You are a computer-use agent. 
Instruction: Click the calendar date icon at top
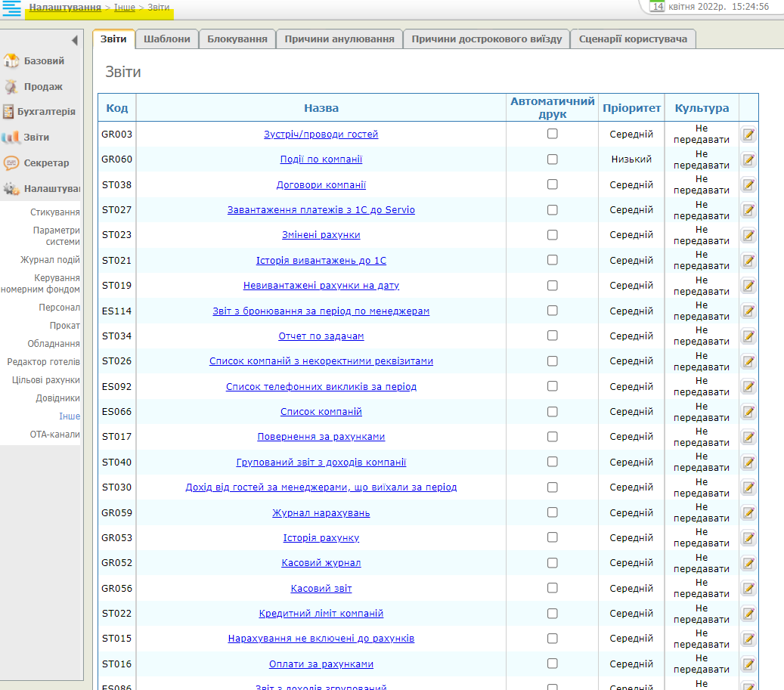[x=657, y=7]
